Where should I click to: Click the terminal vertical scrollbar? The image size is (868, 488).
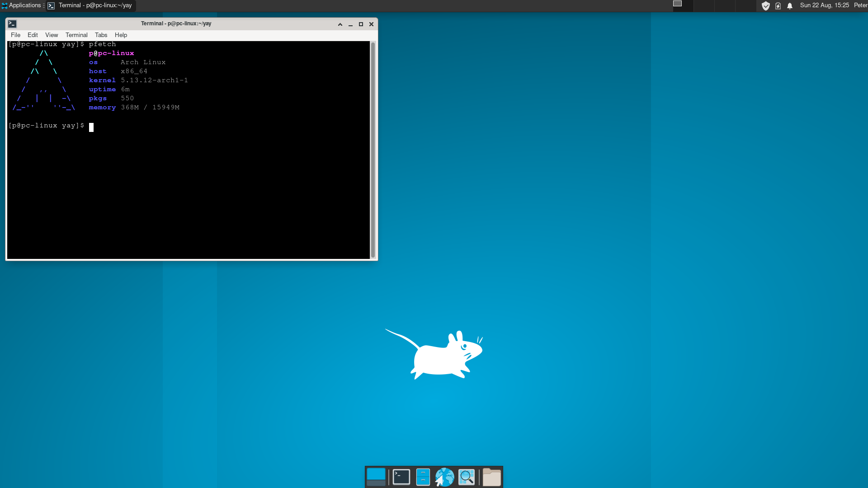pyautogui.click(x=373, y=150)
